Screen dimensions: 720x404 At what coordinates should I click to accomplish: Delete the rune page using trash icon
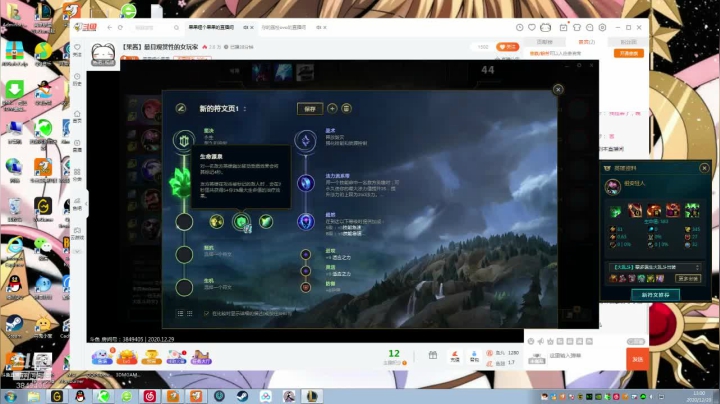pos(346,108)
